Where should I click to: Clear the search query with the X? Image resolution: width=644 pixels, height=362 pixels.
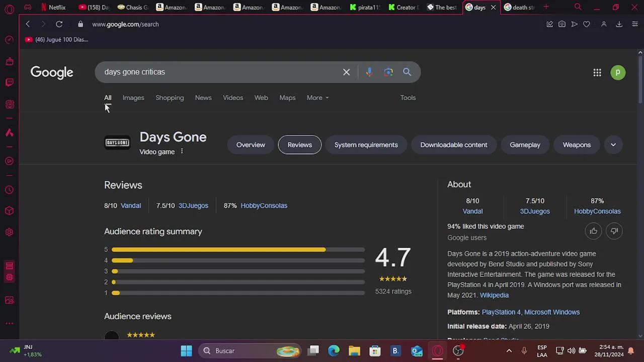click(347, 72)
